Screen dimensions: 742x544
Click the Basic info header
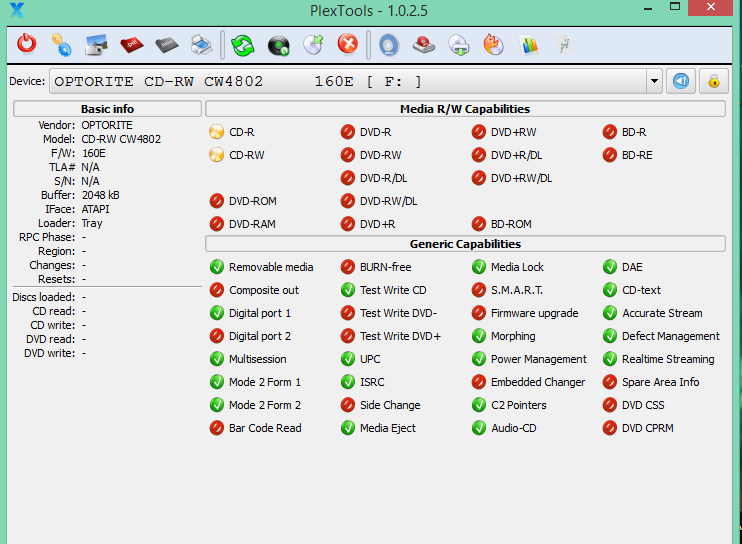coord(107,109)
